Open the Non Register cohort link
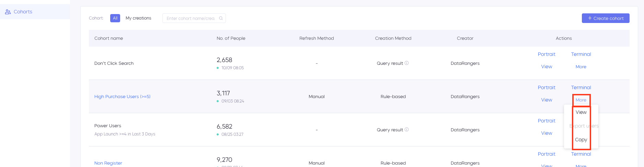This screenshot has height=167, width=644. point(108,163)
